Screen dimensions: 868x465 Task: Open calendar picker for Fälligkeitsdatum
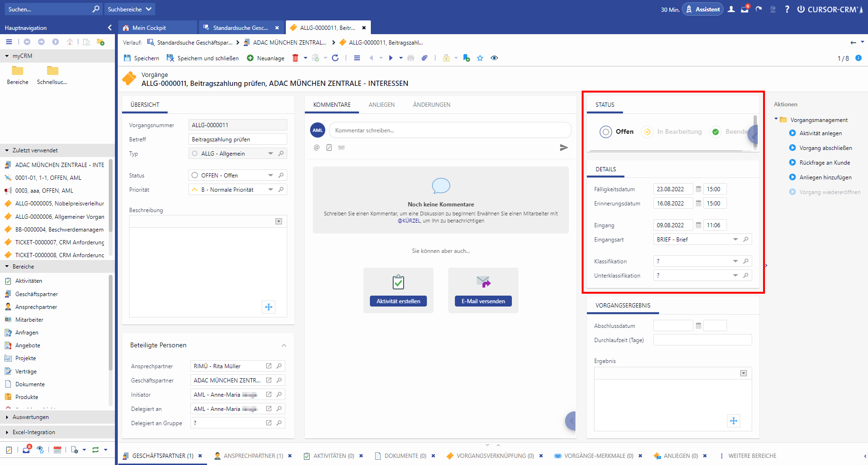point(698,189)
